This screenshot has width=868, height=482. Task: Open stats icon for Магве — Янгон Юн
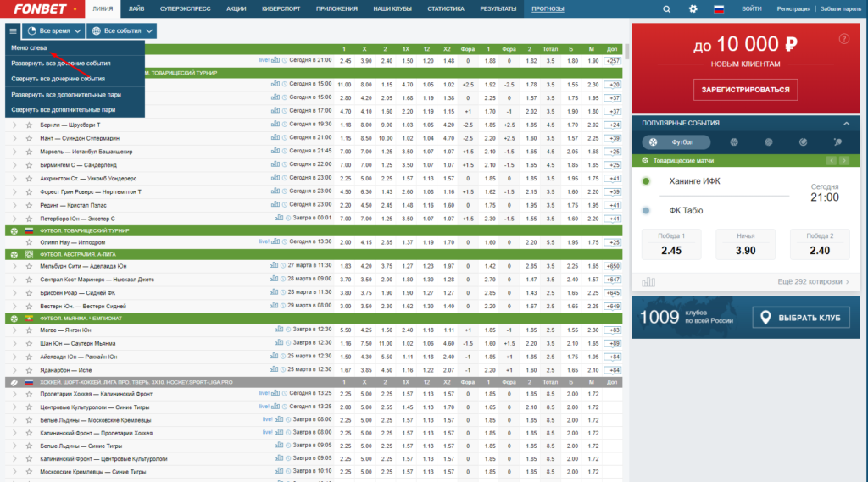coord(278,330)
